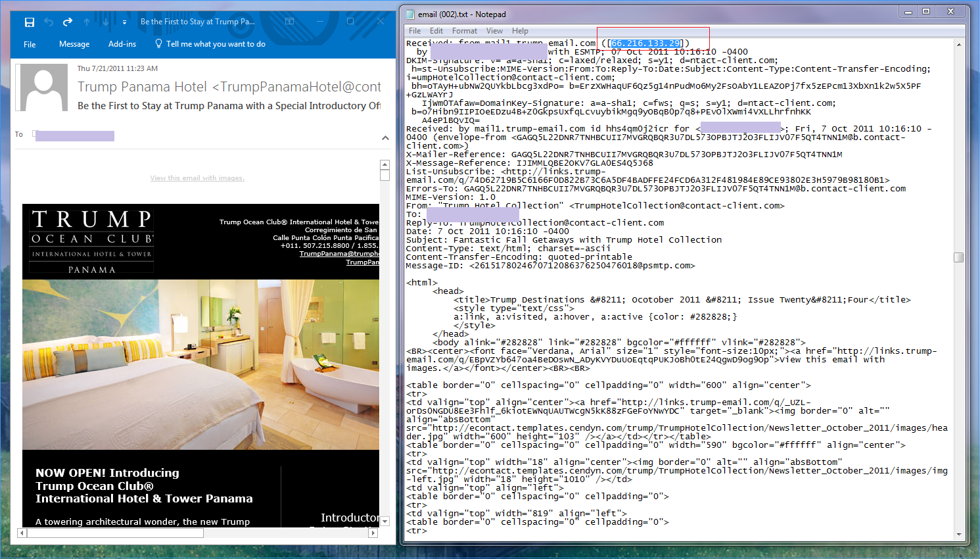Click the Notepad icon in title bar
The width and height of the screenshot is (980, 559).
tap(411, 14)
